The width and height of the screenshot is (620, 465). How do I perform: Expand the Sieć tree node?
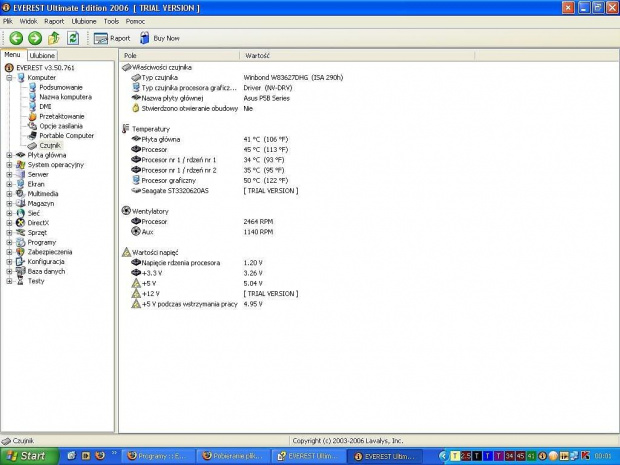coord(9,214)
